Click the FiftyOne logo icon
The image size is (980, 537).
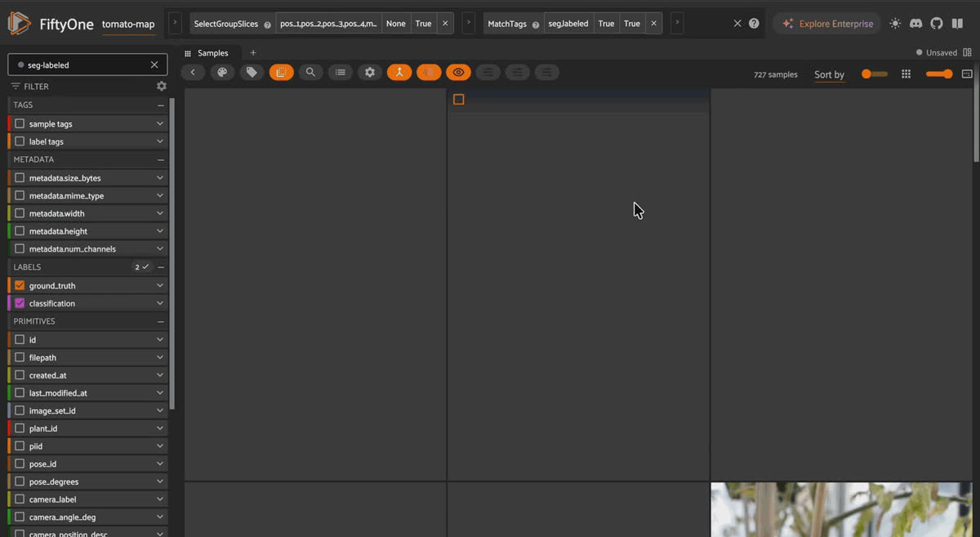20,24
